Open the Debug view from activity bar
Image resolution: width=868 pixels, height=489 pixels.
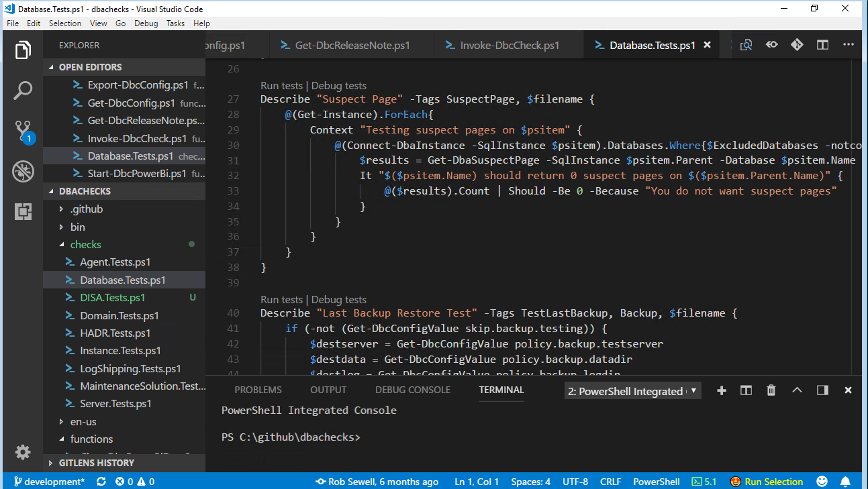point(23,171)
